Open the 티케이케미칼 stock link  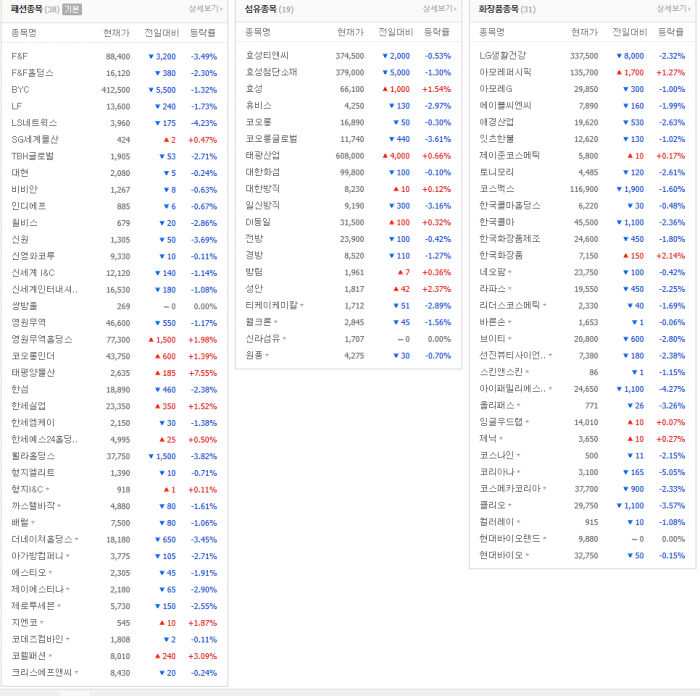[x=271, y=305]
